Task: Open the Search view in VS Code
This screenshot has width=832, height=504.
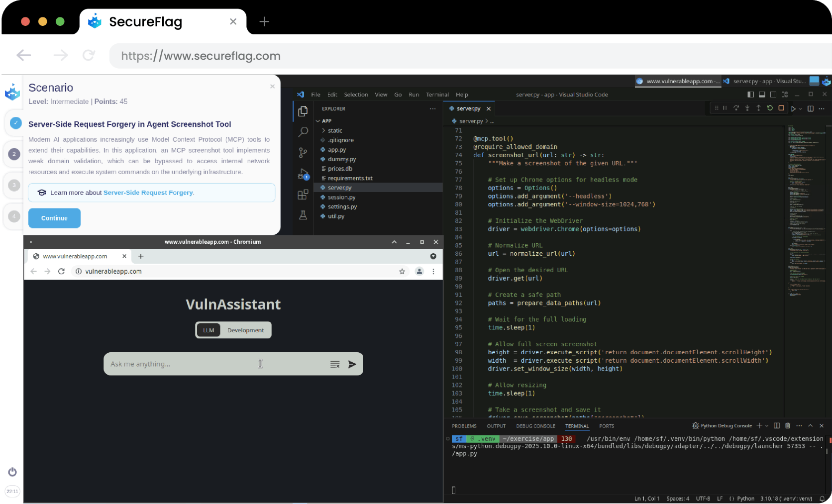Action: [303, 132]
